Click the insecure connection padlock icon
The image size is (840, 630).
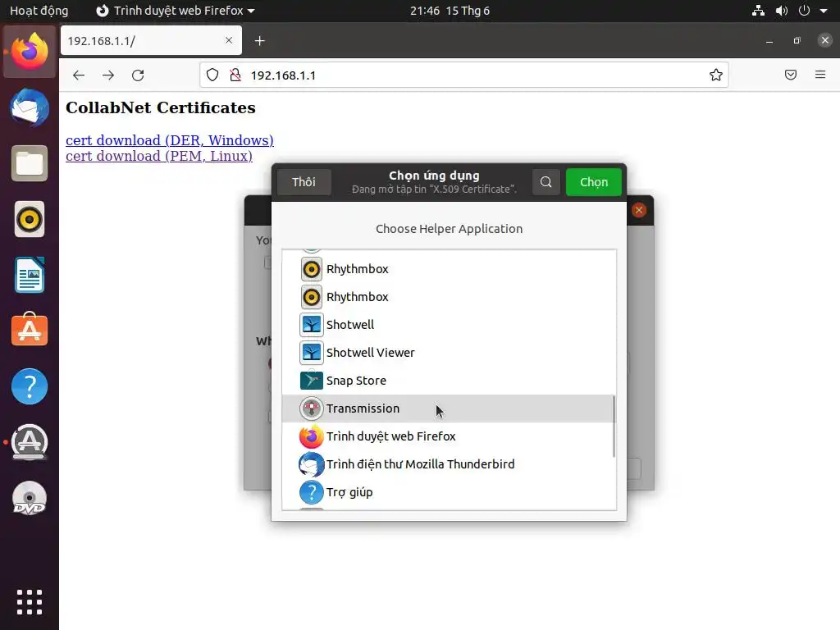235,75
